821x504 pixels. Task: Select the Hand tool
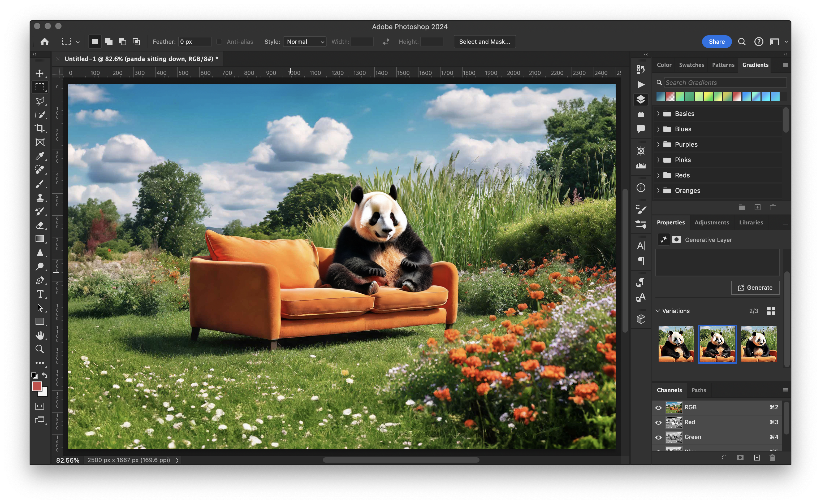[40, 335]
